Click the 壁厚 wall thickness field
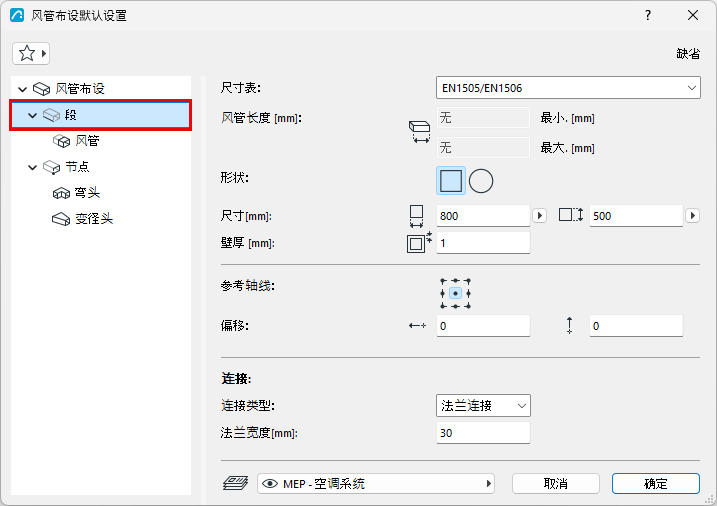Viewport: 717px width, 506px height. [483, 243]
